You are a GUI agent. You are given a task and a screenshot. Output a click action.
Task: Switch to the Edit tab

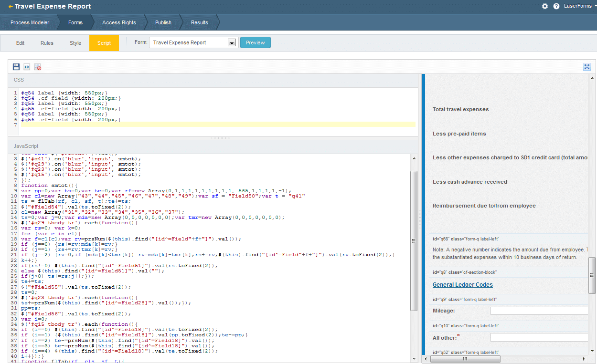coord(20,43)
